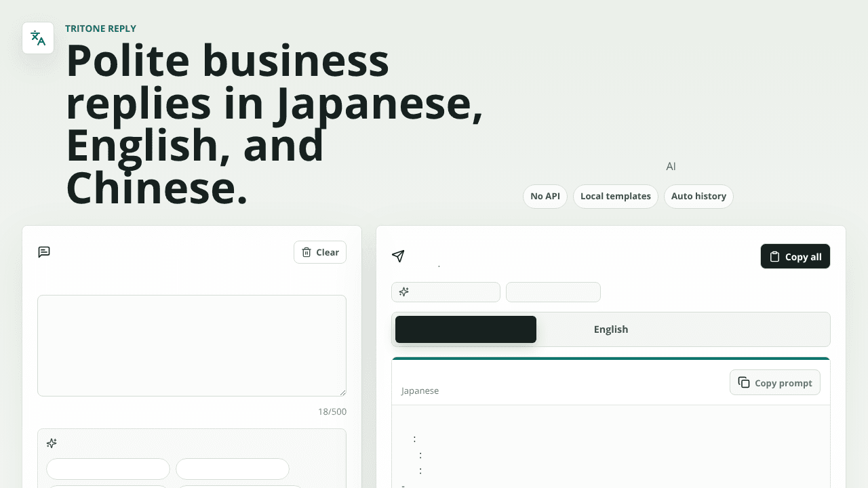Image resolution: width=868 pixels, height=488 pixels.
Task: Click the Auto history badge
Action: 698,197
